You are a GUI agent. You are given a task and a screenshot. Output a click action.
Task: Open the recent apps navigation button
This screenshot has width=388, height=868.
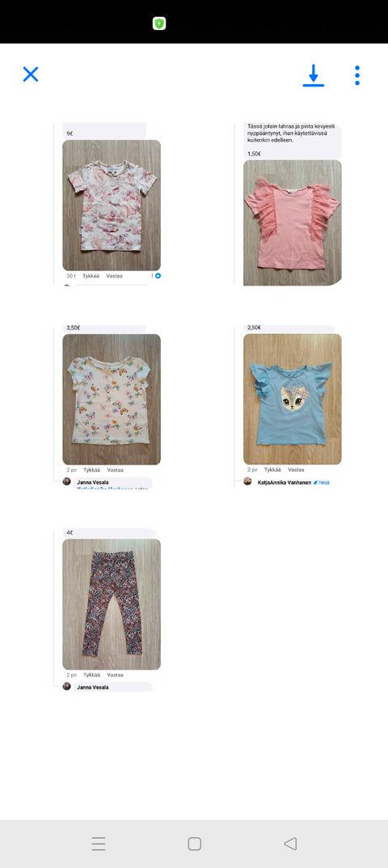(99, 844)
